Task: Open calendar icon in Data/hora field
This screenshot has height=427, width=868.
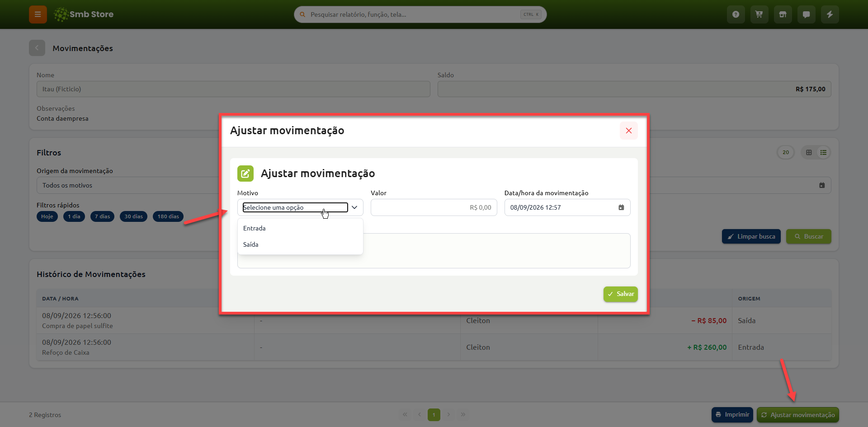Action: tap(621, 207)
